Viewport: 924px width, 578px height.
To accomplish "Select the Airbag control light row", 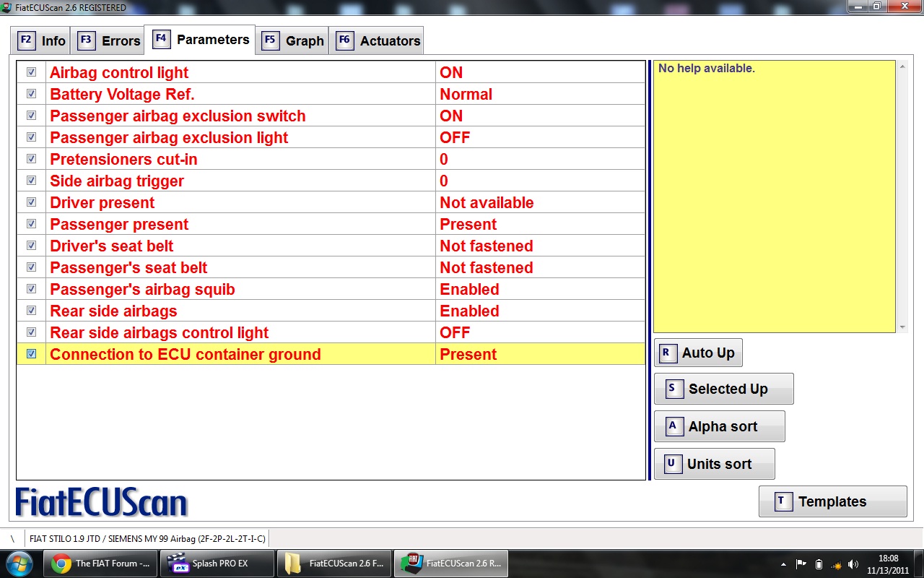I will coord(331,72).
